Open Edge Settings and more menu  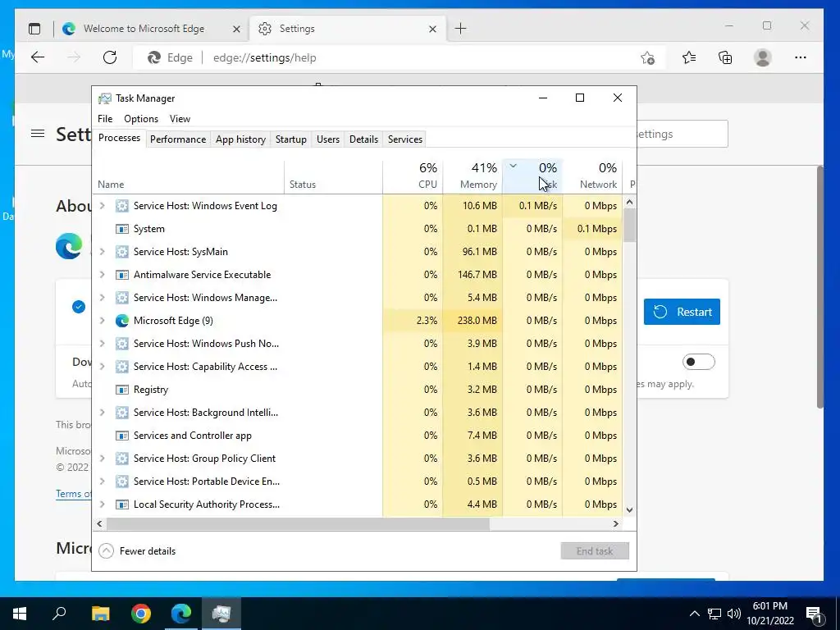[801, 57]
